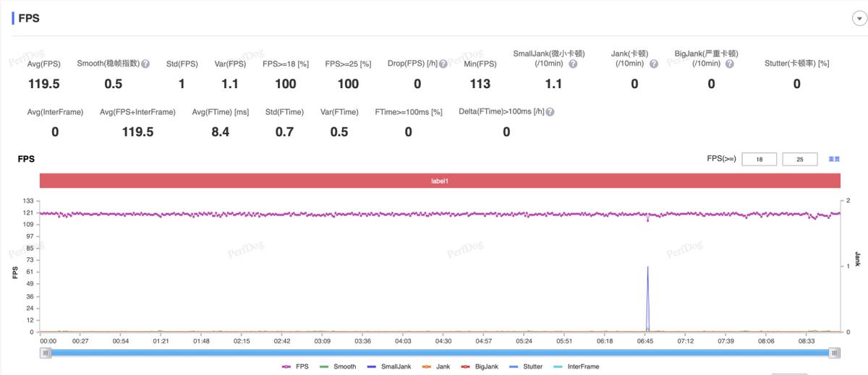The height and width of the screenshot is (375, 868).
Task: Click the FPS threshold field showing 25
Action: coord(800,159)
